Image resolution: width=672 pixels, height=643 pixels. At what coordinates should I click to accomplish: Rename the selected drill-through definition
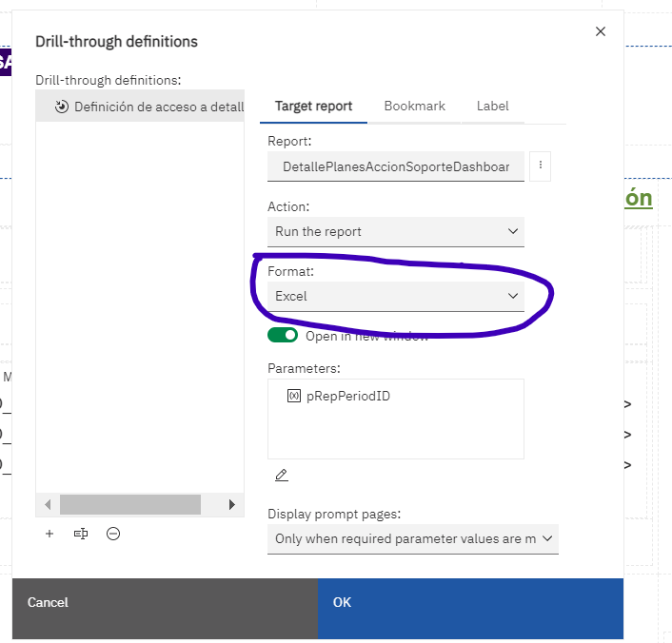tap(81, 534)
